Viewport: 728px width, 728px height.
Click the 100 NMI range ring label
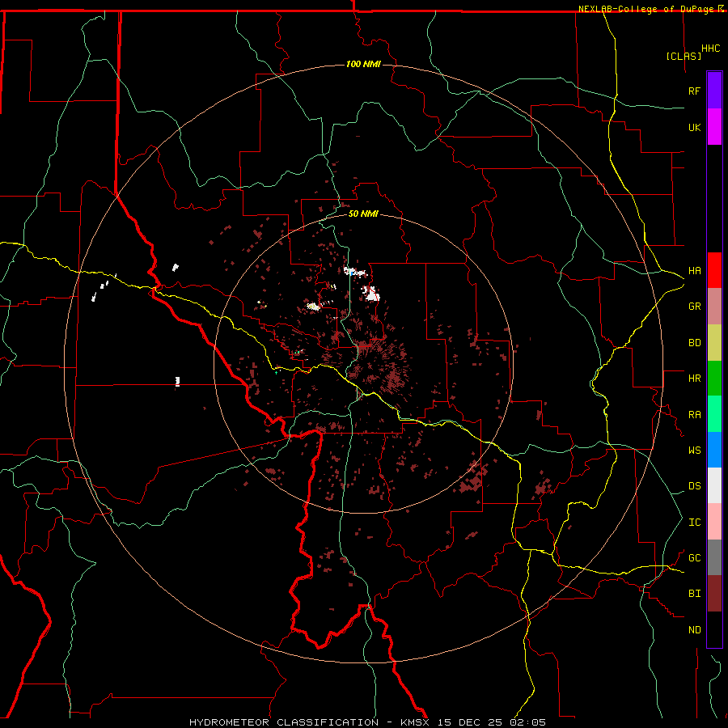coord(363,64)
